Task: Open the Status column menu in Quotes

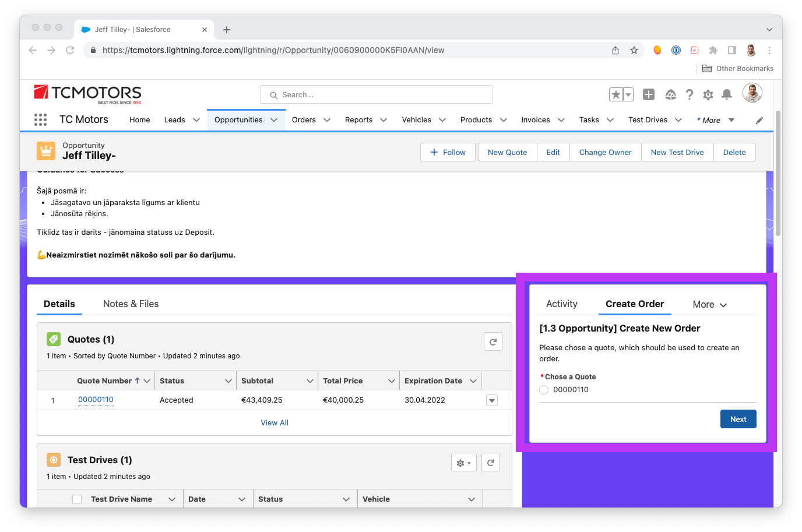Action: tap(228, 381)
